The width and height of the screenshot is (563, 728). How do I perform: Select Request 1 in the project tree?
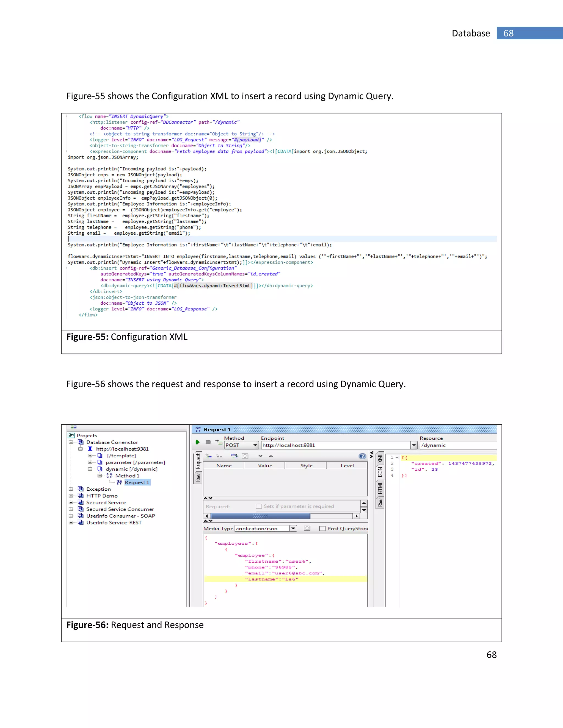[x=137, y=482]
